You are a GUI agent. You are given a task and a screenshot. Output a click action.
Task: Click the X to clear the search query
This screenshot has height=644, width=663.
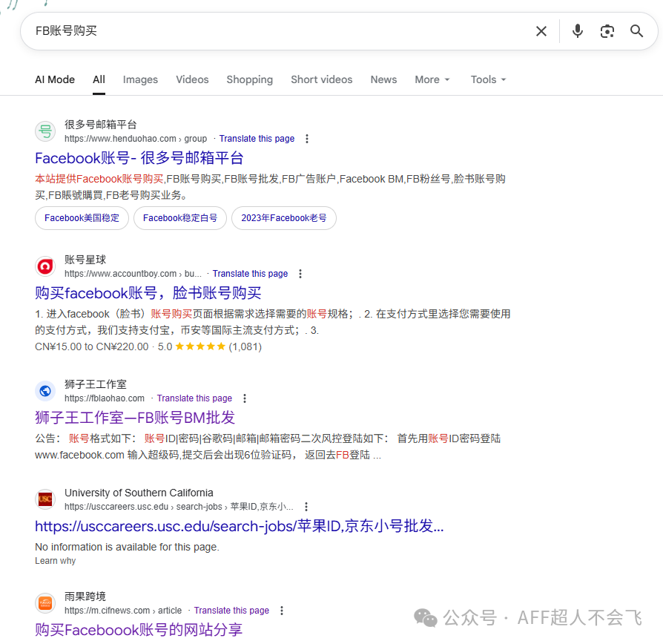point(541,30)
